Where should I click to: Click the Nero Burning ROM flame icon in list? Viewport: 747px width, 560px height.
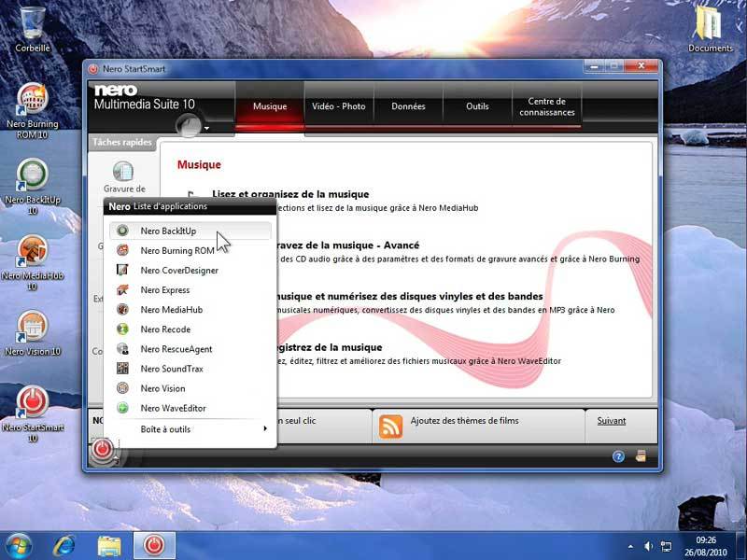tap(122, 250)
